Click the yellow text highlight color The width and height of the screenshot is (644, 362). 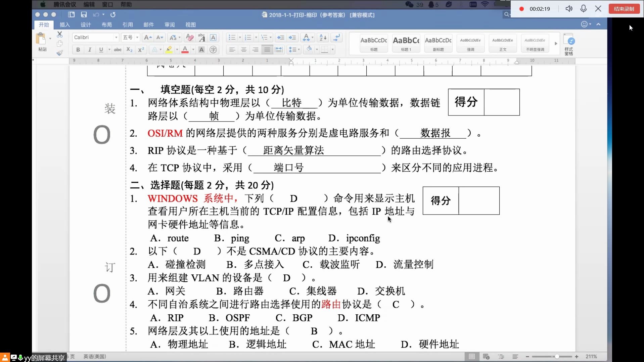(x=169, y=50)
